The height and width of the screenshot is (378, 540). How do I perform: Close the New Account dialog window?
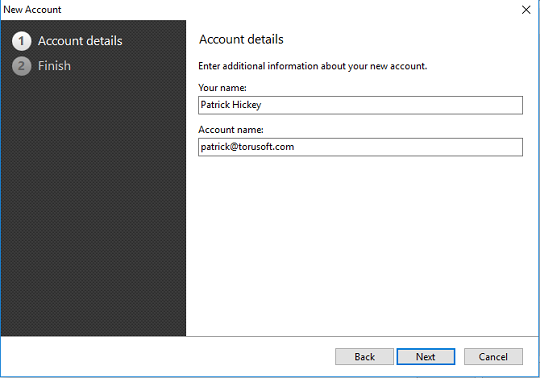coord(526,10)
